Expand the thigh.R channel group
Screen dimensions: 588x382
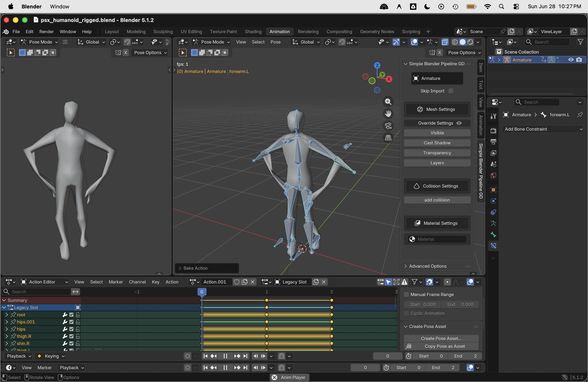click(x=7, y=336)
